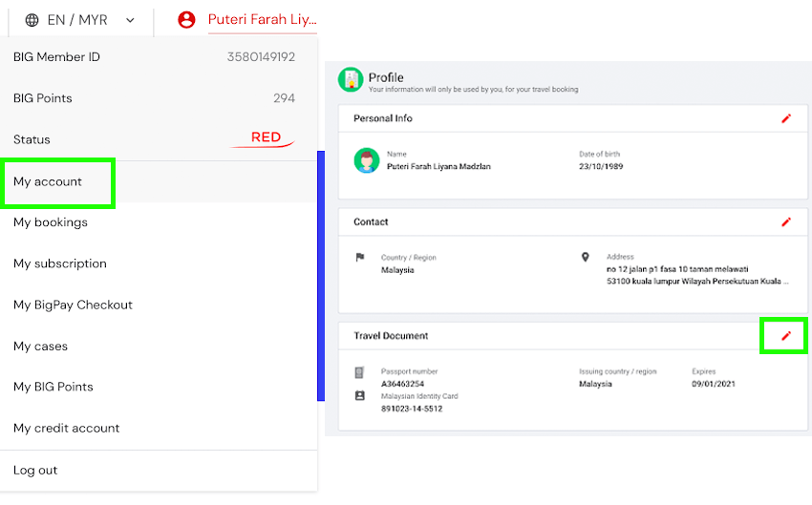Edit Contact section with pencil icon
The image size is (812, 505).
pos(786,221)
